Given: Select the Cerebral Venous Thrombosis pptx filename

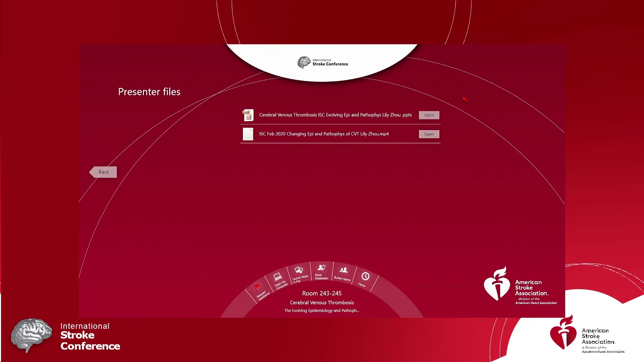Looking at the screenshot, I should pyautogui.click(x=335, y=115).
